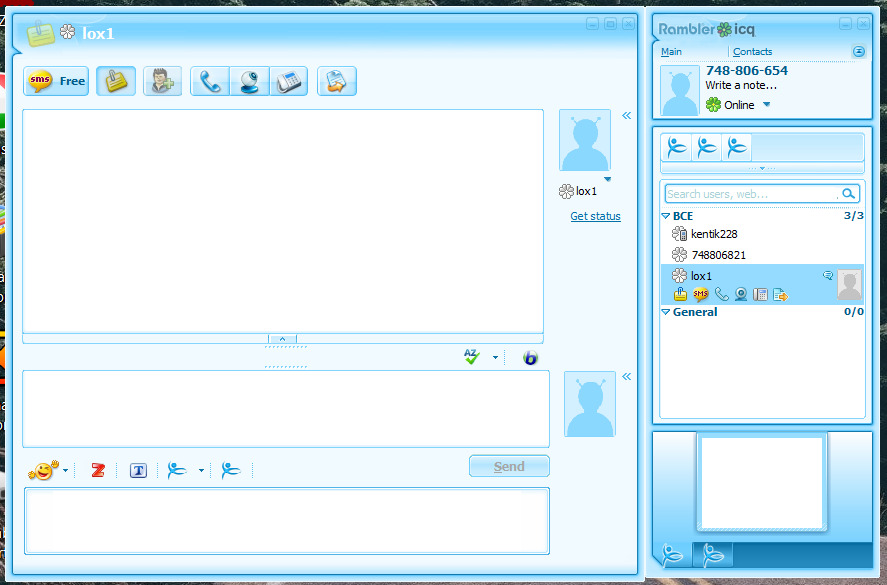Start a webcam video call from chat toolbar
The width and height of the screenshot is (887, 585).
click(x=249, y=81)
